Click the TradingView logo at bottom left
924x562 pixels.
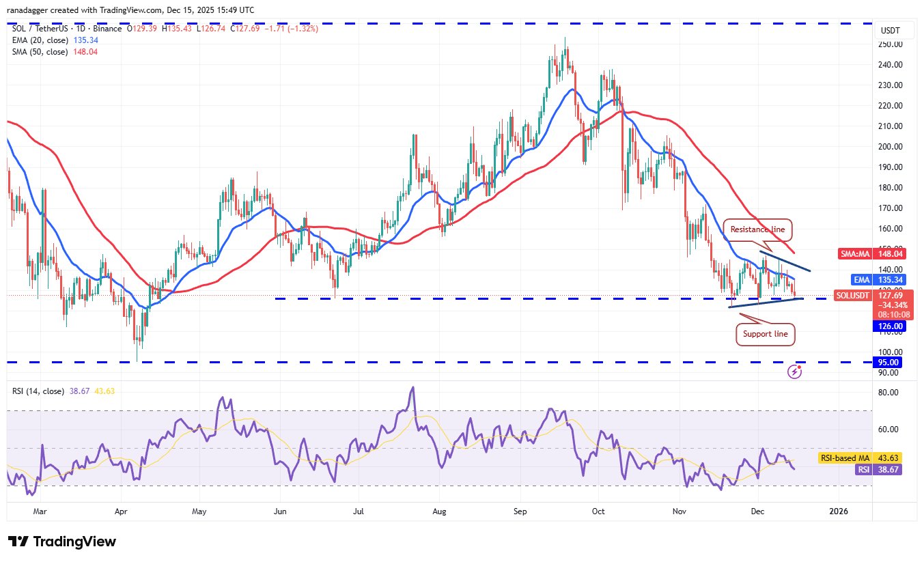pos(62,542)
